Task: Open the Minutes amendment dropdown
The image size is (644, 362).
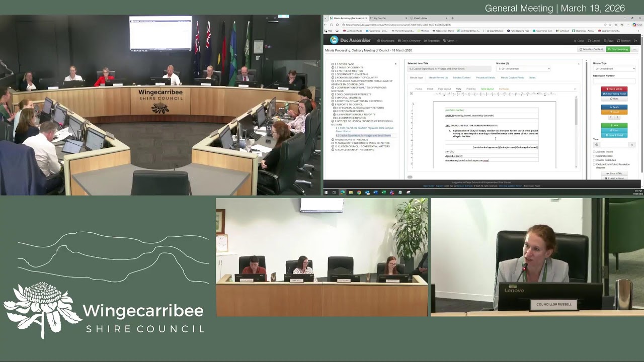Action: click(x=523, y=69)
